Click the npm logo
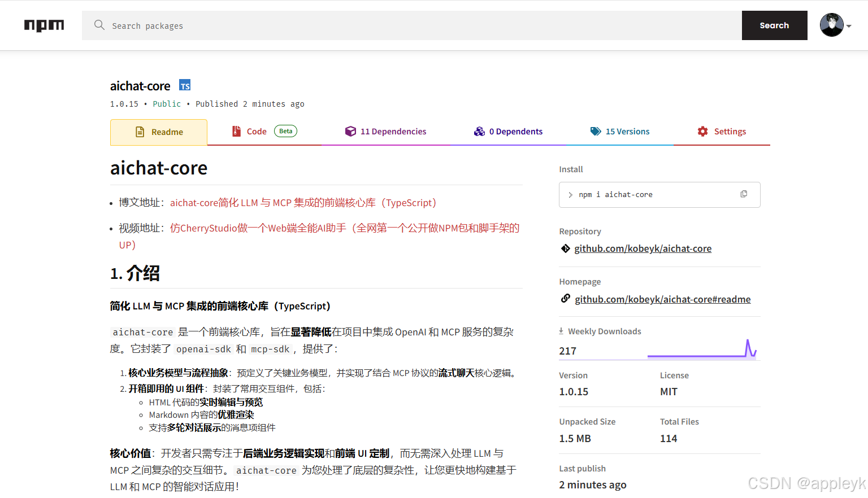This screenshot has width=868, height=498. click(44, 25)
